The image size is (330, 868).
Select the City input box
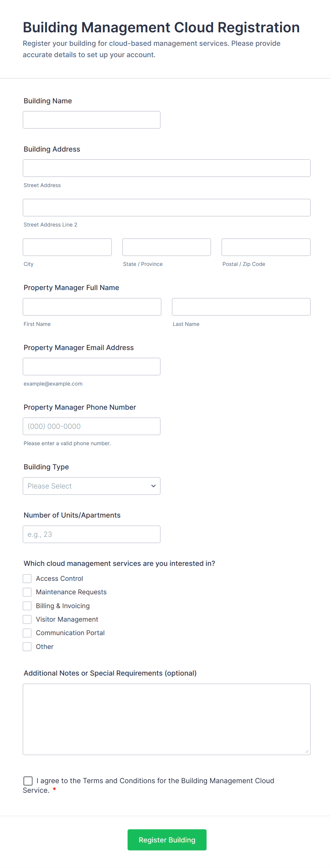(67, 247)
